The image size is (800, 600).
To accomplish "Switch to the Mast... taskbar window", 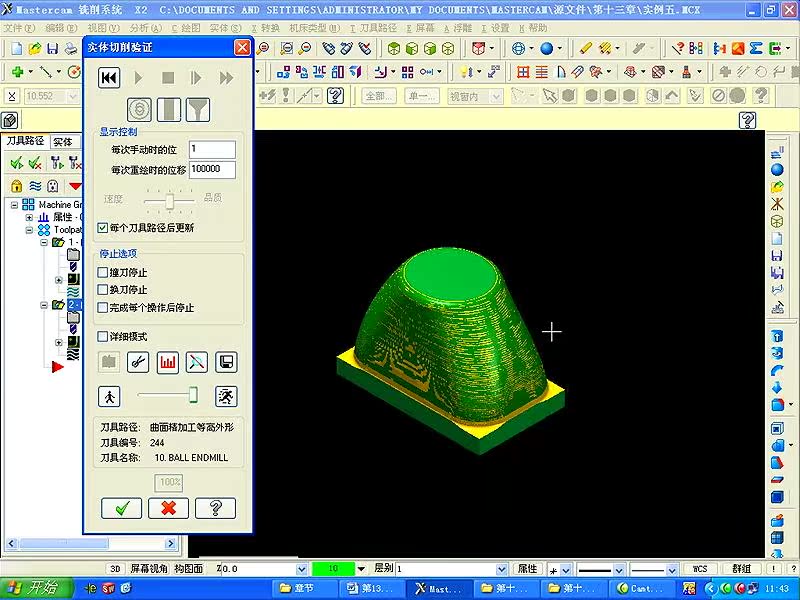I will 438,589.
